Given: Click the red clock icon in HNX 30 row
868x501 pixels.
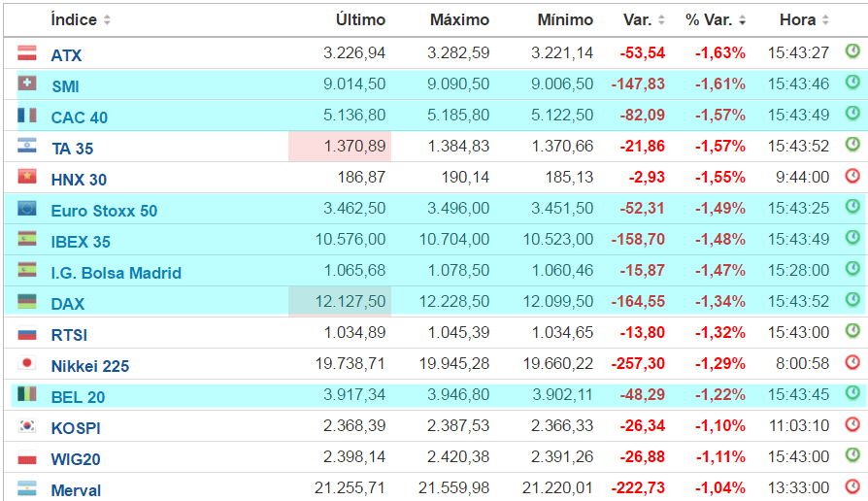Looking at the screenshot, I should click(852, 176).
